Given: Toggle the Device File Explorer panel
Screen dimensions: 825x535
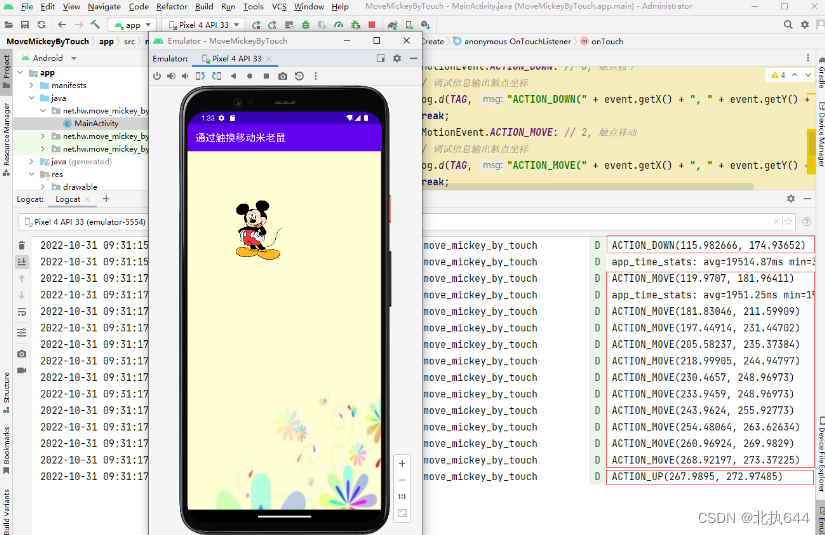Looking at the screenshot, I should (820, 454).
